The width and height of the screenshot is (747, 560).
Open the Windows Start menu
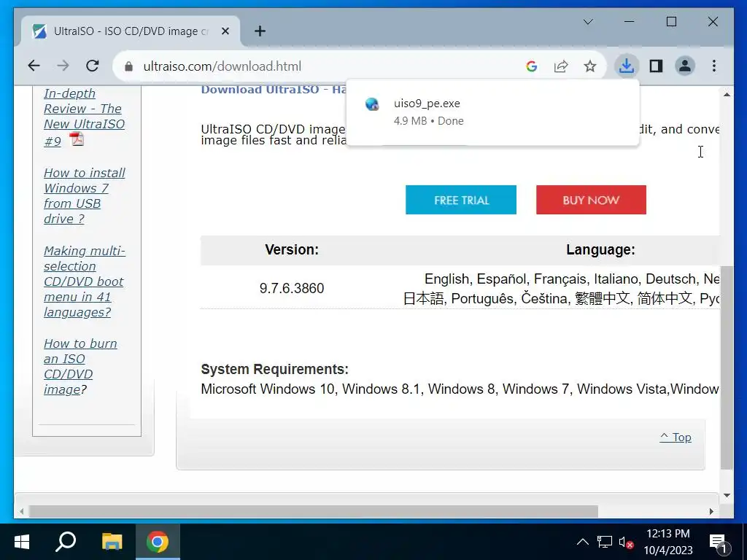click(22, 542)
